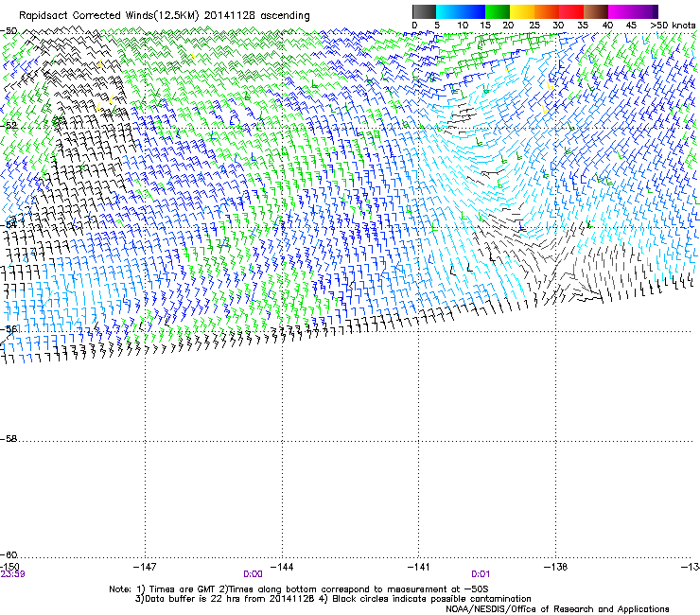Viewport: 700px width, 615px height.
Task: Click the magenta 40-45 knots legend segment
Action: (621, 11)
